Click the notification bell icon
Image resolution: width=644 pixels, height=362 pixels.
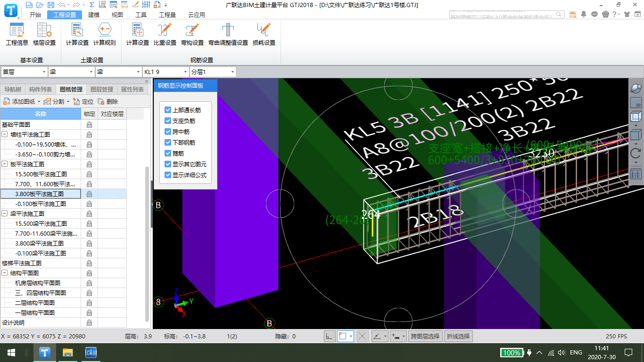pyautogui.click(x=585, y=14)
